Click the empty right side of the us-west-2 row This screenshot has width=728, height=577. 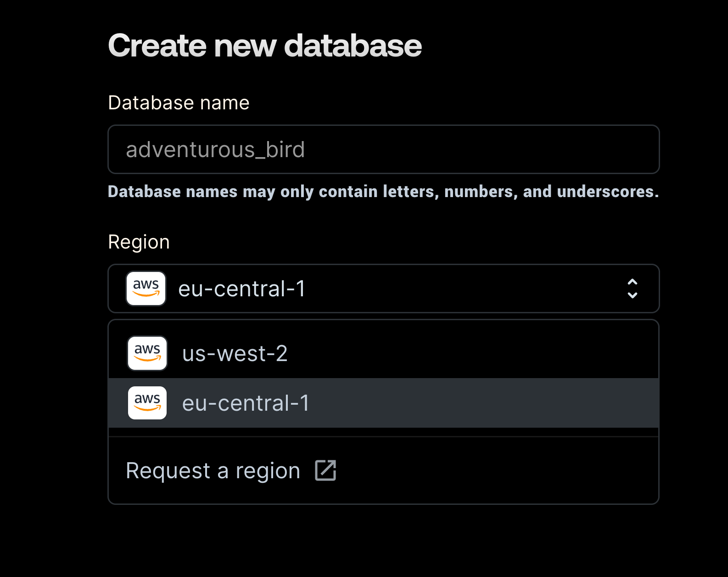505,354
